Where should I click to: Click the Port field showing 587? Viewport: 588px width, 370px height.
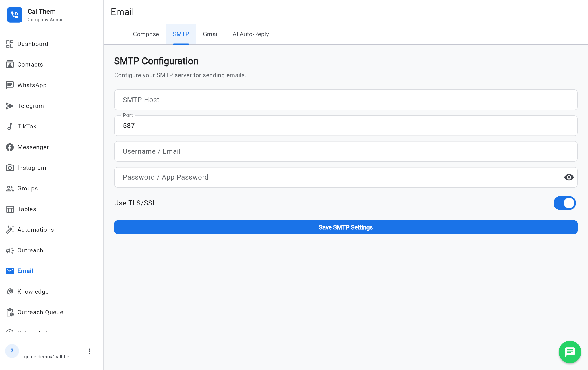[346, 126]
